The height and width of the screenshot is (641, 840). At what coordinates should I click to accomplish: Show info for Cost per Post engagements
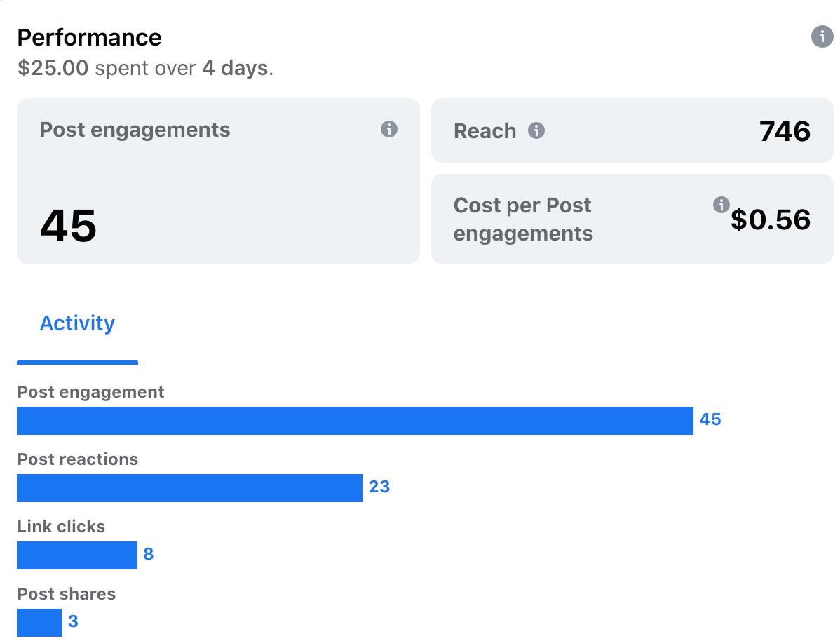pyautogui.click(x=721, y=205)
